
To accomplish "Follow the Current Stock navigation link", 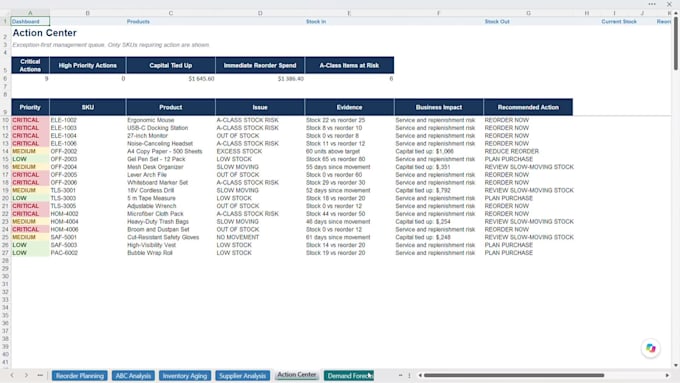I will (619, 21).
